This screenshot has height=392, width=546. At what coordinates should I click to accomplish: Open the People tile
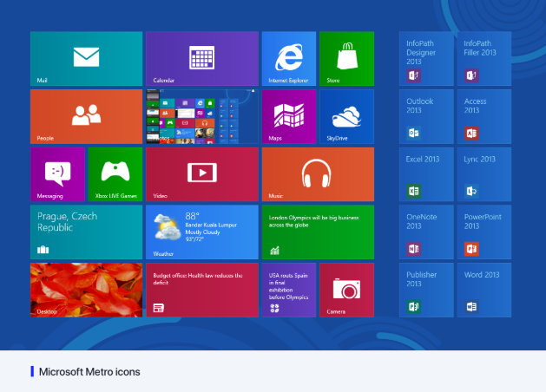click(x=86, y=116)
